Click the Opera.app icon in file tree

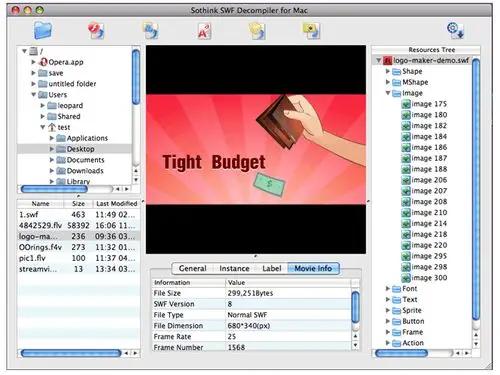[x=43, y=62]
